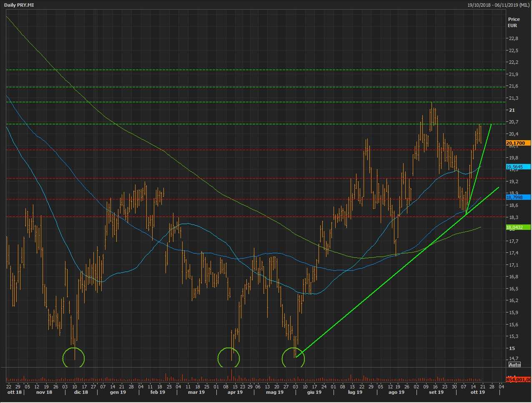Select the green circle at April 2019 low
This screenshot has height=403, width=532.
229,358
